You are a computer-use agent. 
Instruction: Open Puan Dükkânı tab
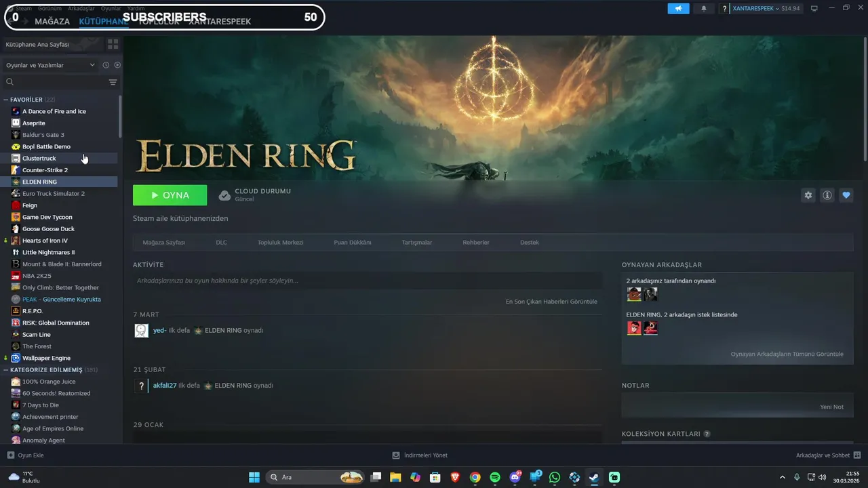point(353,243)
